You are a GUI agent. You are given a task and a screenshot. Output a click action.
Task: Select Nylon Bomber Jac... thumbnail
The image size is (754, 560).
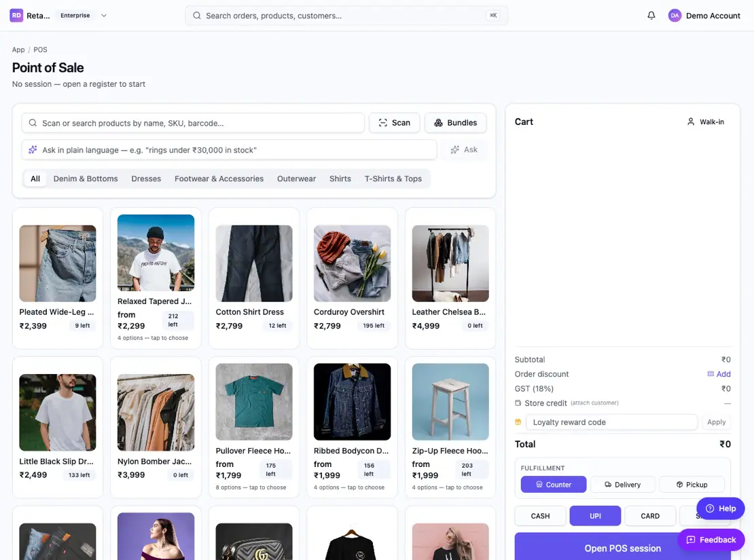tap(156, 413)
